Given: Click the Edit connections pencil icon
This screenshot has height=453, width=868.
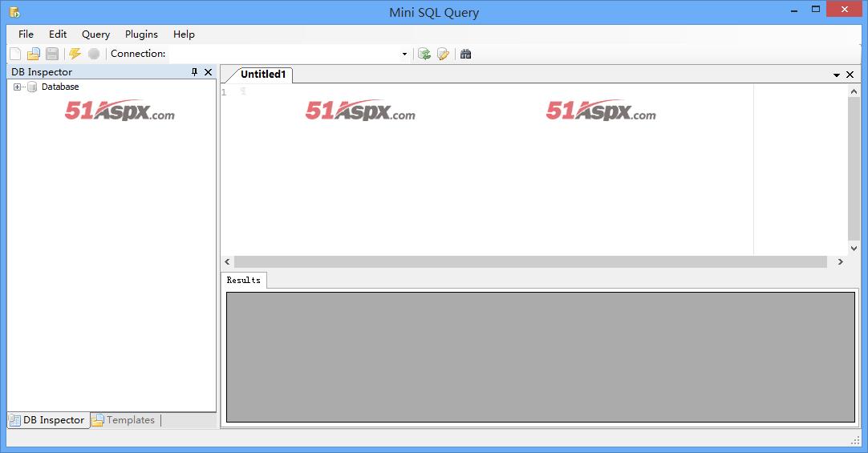Looking at the screenshot, I should pos(443,54).
